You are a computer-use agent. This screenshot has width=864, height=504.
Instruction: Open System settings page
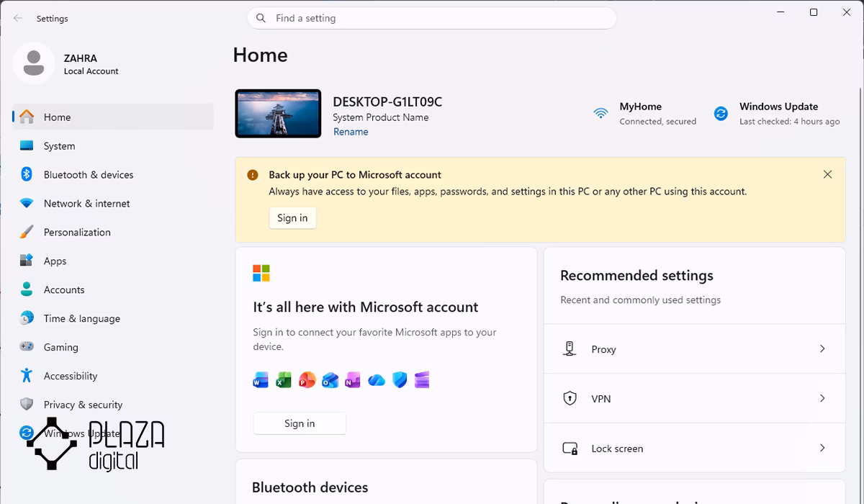(x=113, y=145)
